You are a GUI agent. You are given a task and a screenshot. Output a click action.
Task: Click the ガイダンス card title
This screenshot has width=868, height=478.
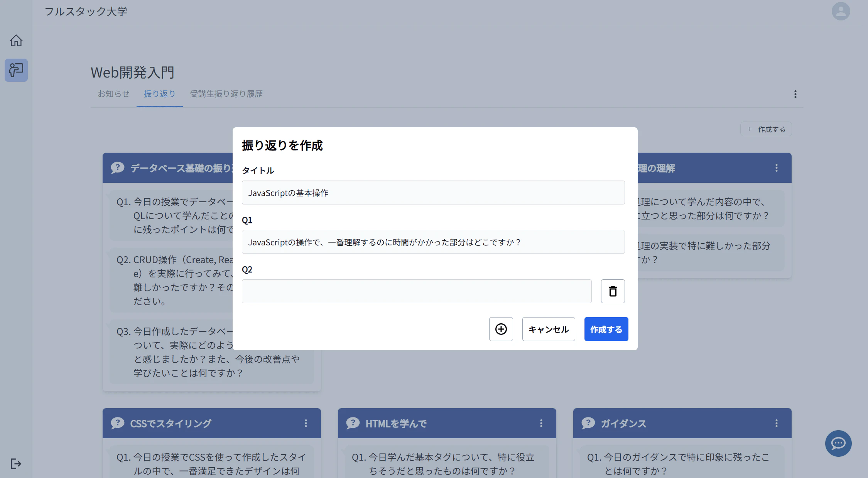[623, 423]
